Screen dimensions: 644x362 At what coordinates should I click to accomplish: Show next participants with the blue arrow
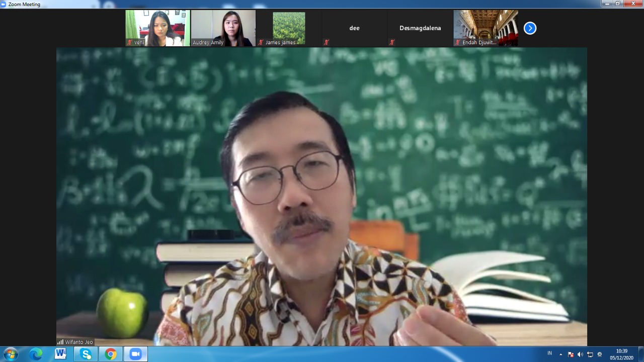530,28
